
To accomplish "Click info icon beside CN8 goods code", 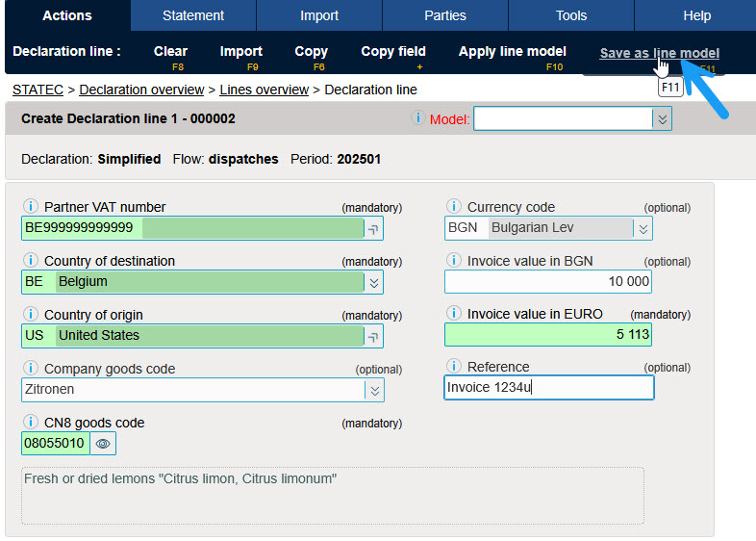I will pos(30,423).
